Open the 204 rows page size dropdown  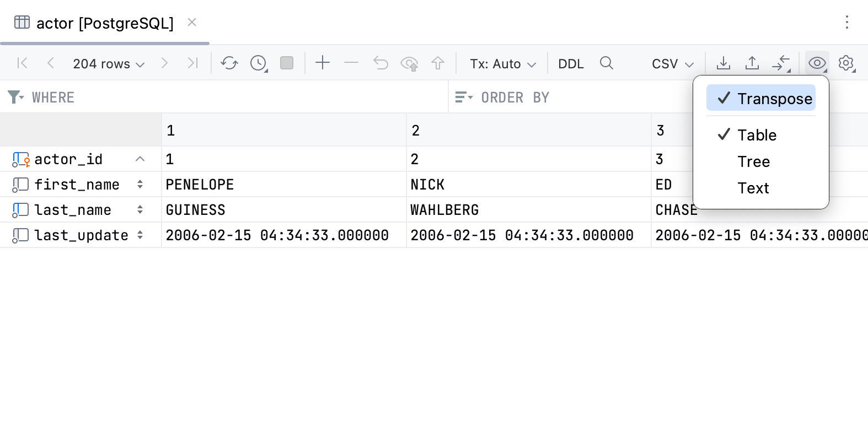point(109,64)
